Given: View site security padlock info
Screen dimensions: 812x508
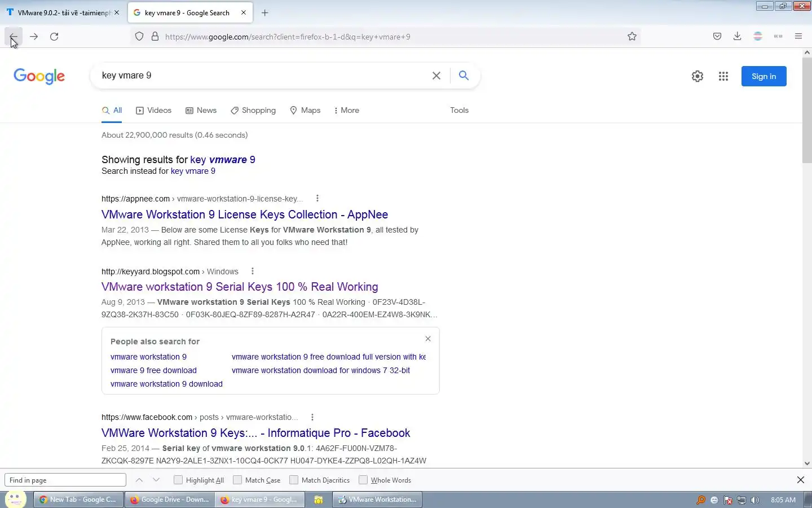Looking at the screenshot, I should pyautogui.click(x=155, y=37).
